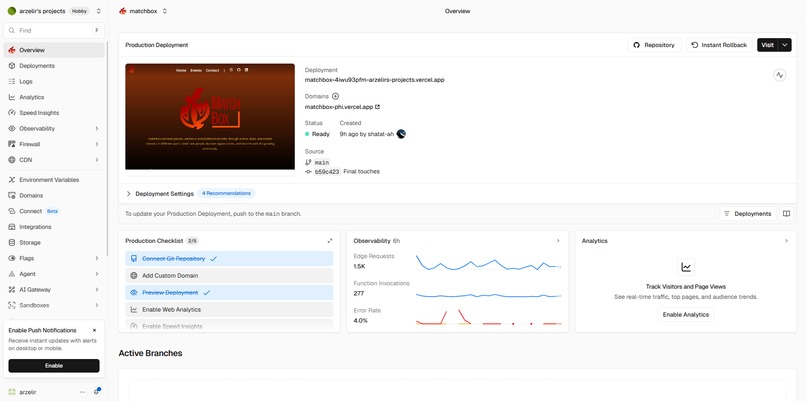The height and width of the screenshot is (401, 806).
Task: Open the documentation book icon
Action: (x=786, y=214)
